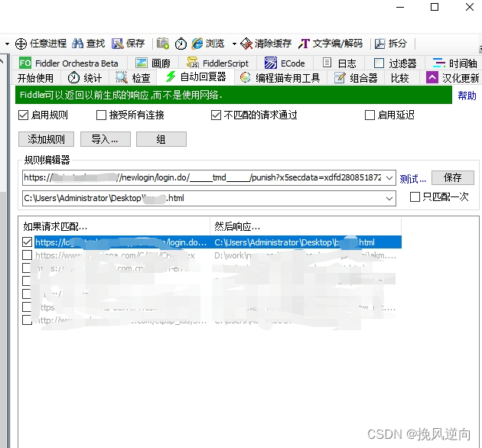Expand the request URL match dropdown
The height and width of the screenshot is (448, 482).
389,178
